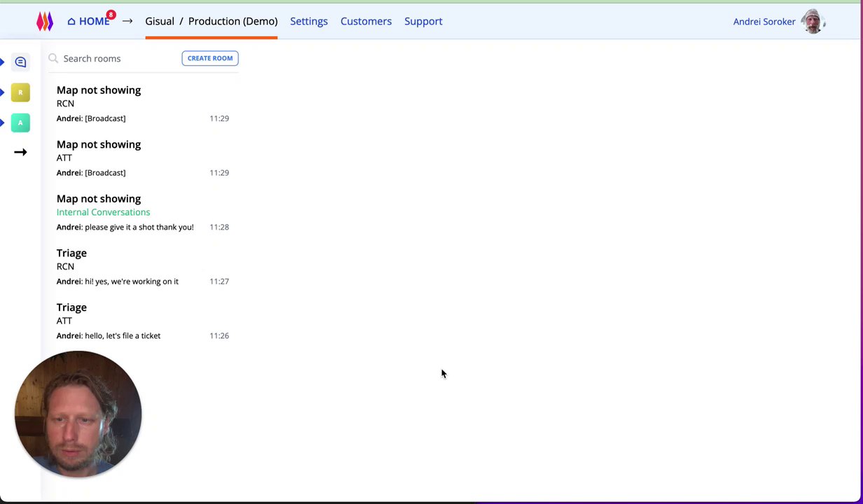Go to HOME with notification badge

tap(89, 21)
